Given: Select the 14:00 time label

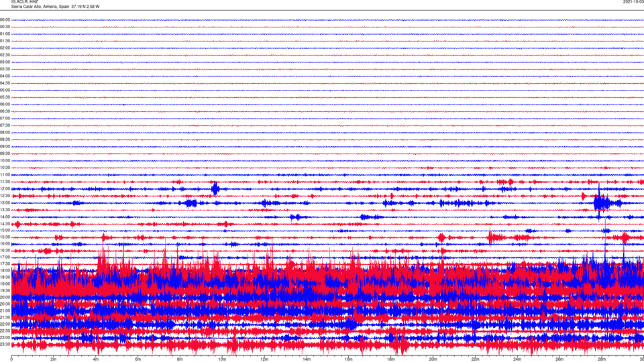Looking at the screenshot, I should (x=5, y=217).
